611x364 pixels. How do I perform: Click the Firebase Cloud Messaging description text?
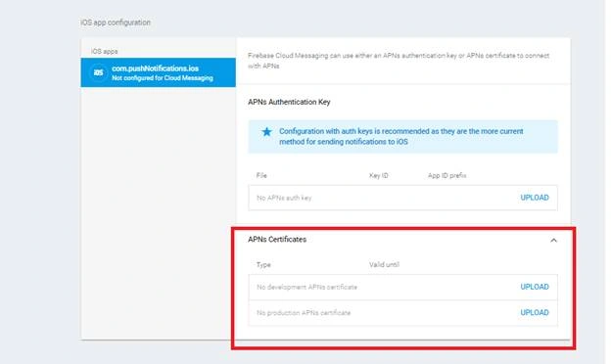coord(399,61)
